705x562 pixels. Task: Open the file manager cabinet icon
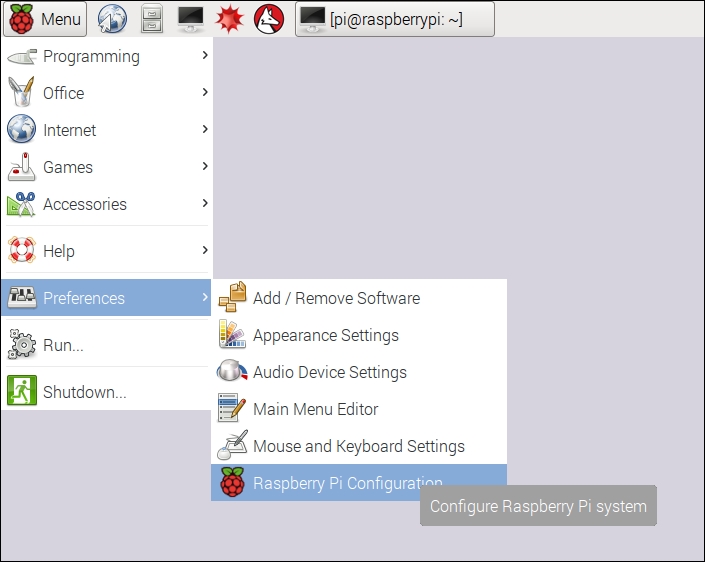point(152,19)
